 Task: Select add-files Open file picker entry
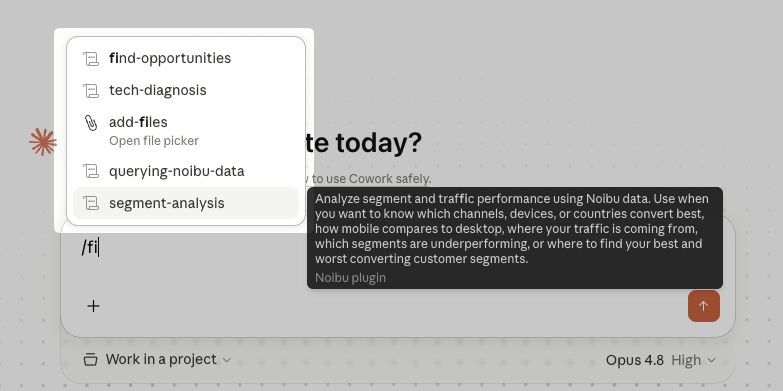coord(186,131)
